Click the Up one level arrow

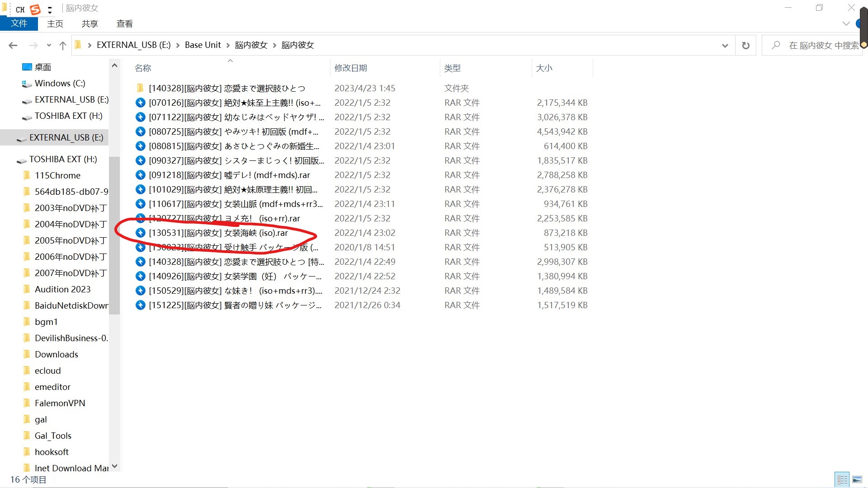pos(63,45)
